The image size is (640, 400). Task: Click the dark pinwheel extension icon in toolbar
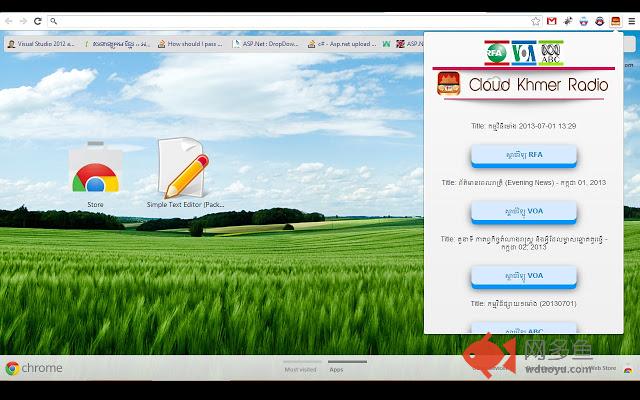point(568,21)
